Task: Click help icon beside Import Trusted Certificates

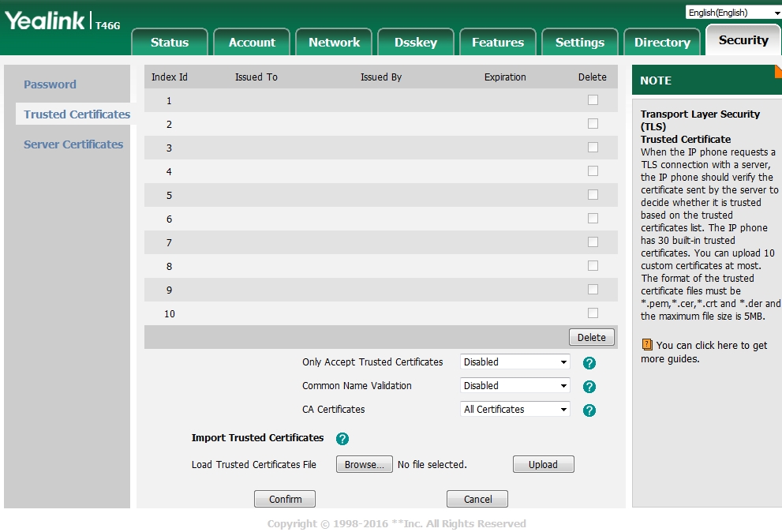Action: tap(342, 439)
